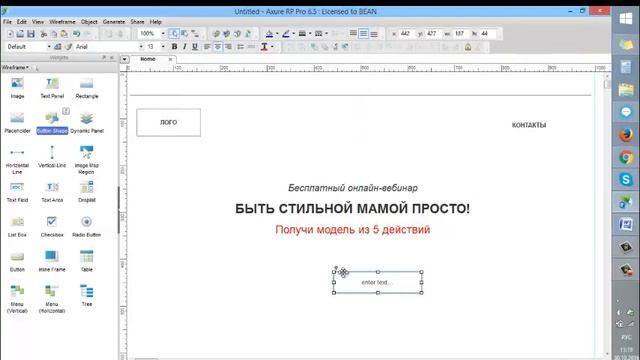Select the Text Field widget
The image size is (640, 360).
pos(17,192)
